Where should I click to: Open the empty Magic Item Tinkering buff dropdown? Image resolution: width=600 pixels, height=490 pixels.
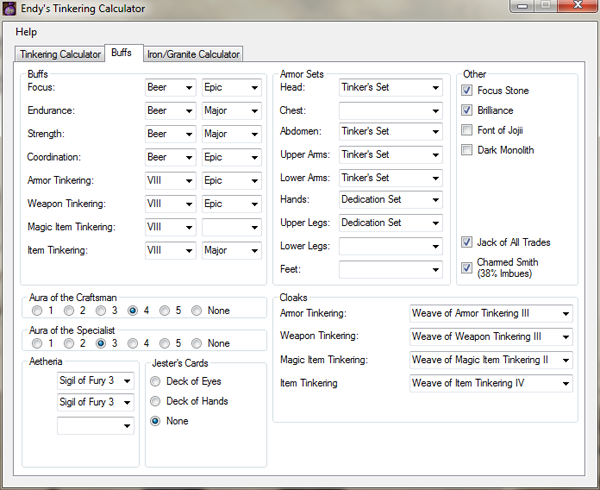[232, 228]
